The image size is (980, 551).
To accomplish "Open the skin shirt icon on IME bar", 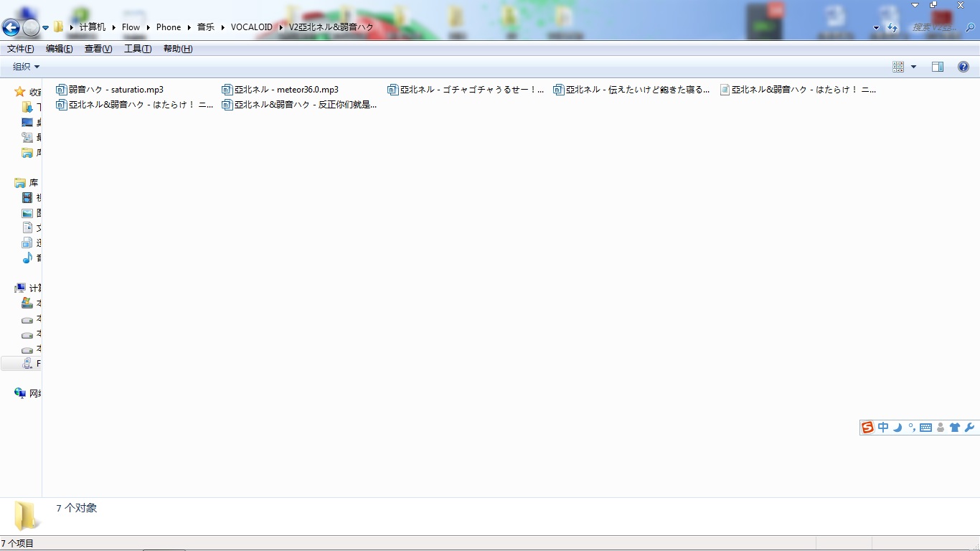I will coord(954,428).
